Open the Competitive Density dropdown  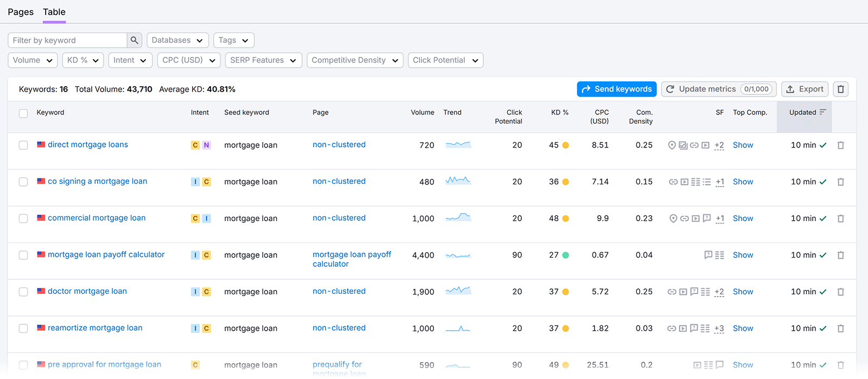(x=355, y=60)
